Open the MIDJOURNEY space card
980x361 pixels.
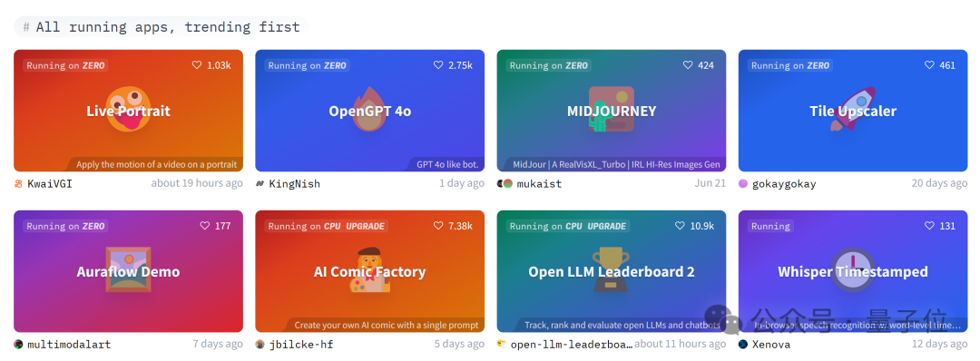(x=612, y=111)
